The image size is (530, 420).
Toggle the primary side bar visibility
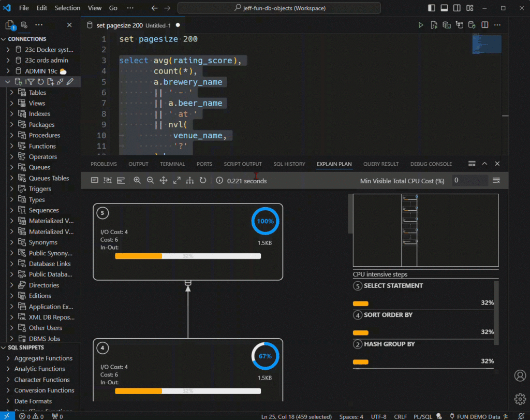tap(432, 8)
